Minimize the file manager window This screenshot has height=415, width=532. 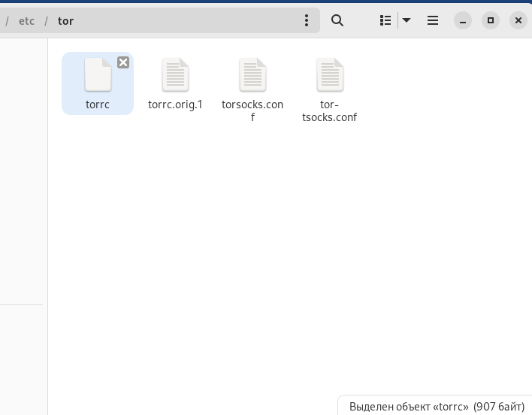463,21
